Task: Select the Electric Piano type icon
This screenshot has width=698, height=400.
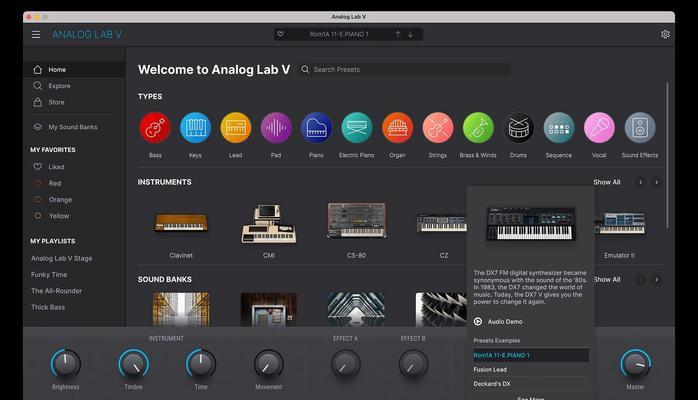Action: pos(357,128)
